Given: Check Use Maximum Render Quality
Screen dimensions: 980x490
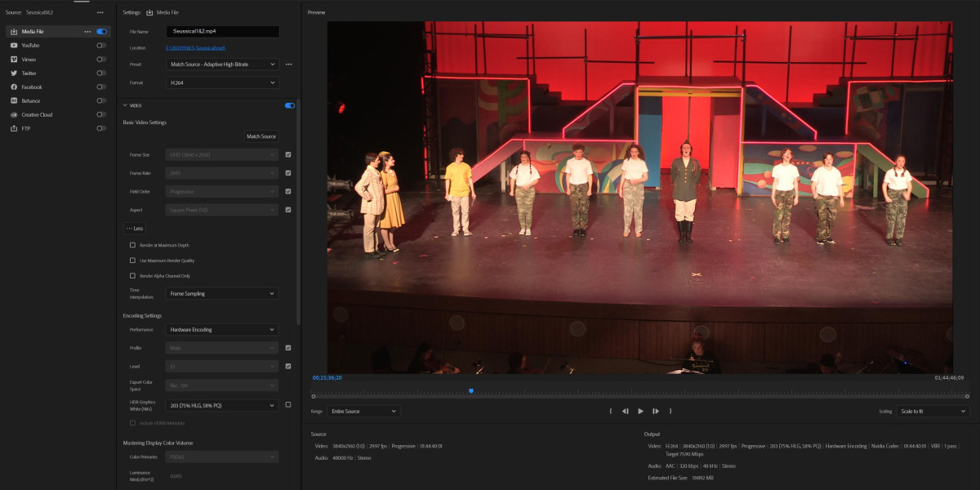Looking at the screenshot, I should tap(133, 261).
